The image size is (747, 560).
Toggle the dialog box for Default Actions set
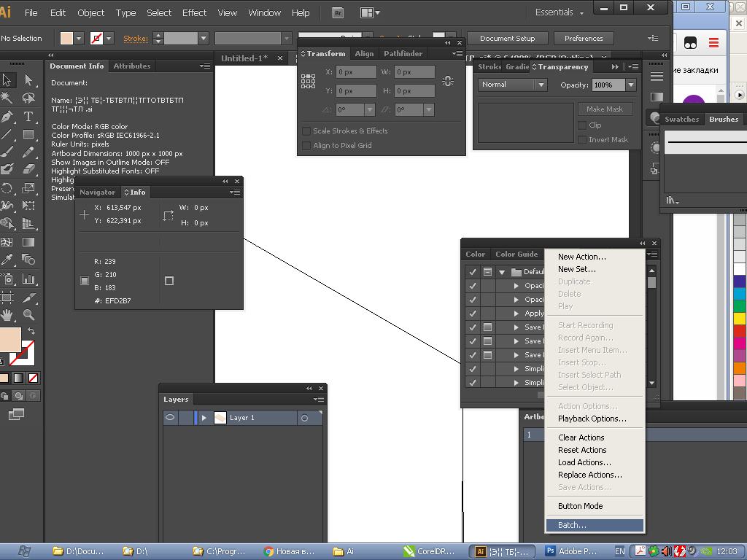coord(487,272)
